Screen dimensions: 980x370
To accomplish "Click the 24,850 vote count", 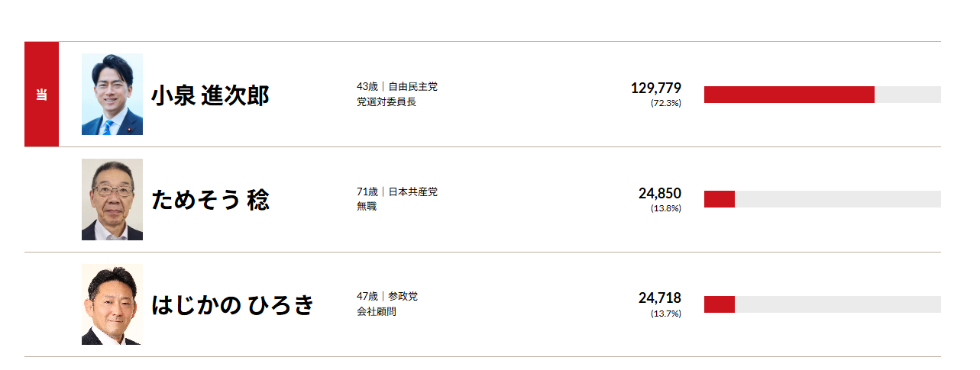I will tap(659, 193).
